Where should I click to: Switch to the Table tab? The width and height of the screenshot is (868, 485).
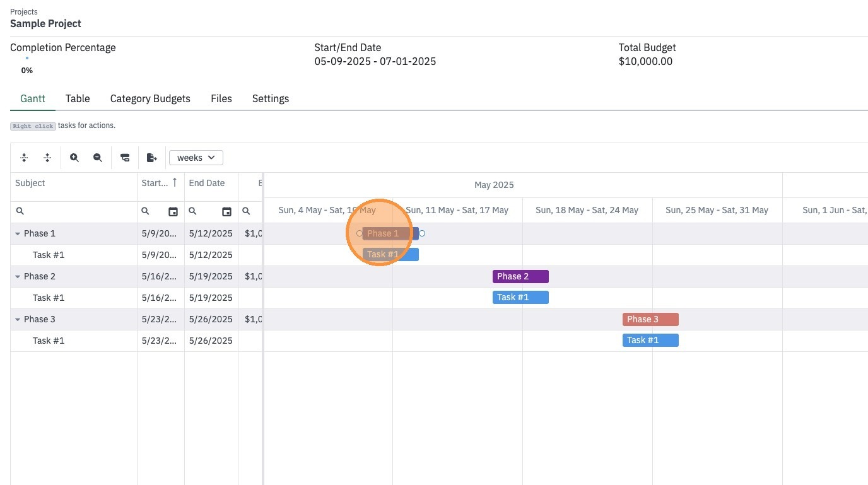pyautogui.click(x=78, y=98)
